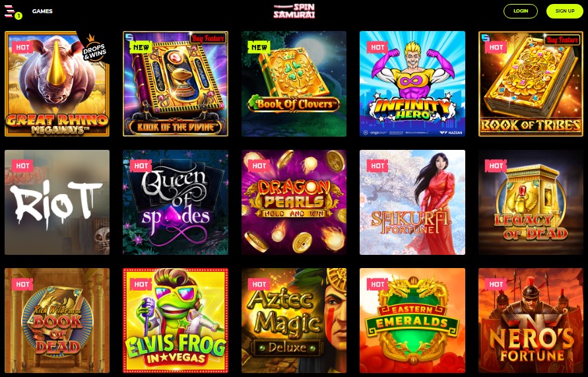
Task: Click the Spin Samurai logo
Action: [x=294, y=11]
